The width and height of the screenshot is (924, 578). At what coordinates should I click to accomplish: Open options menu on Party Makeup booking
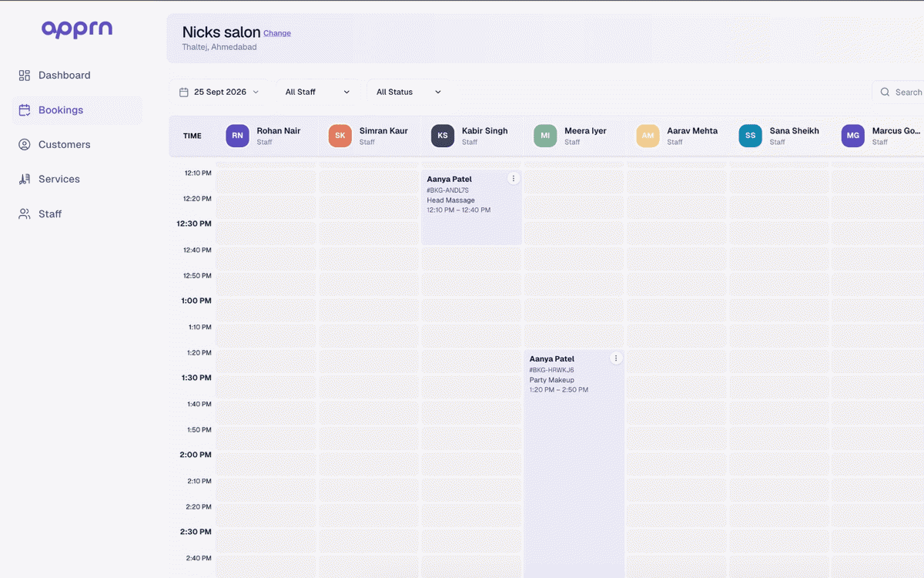(x=616, y=358)
